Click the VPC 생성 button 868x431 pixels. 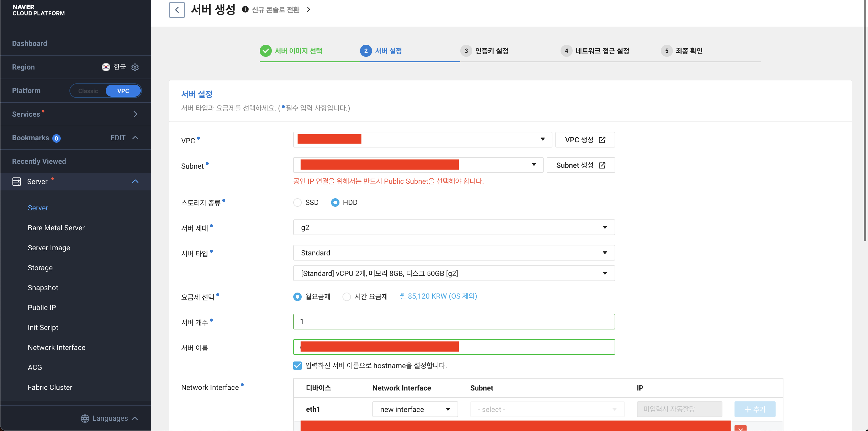click(585, 140)
